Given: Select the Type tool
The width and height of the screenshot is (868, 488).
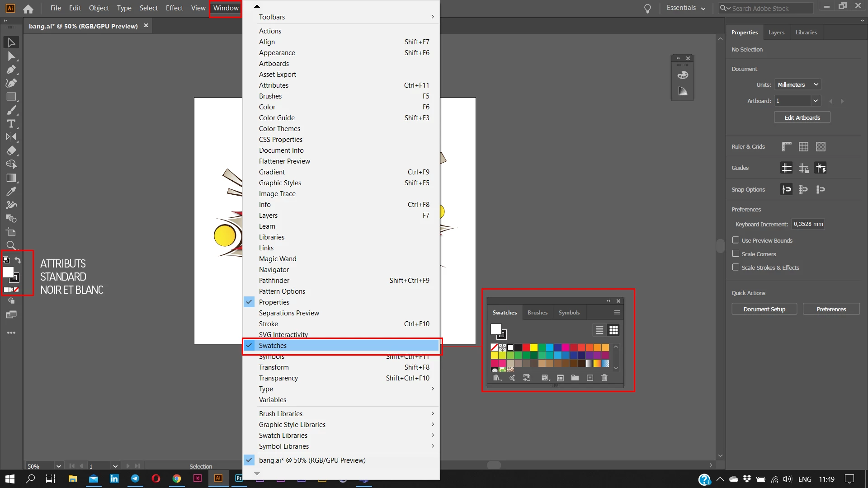Looking at the screenshot, I should (11, 124).
